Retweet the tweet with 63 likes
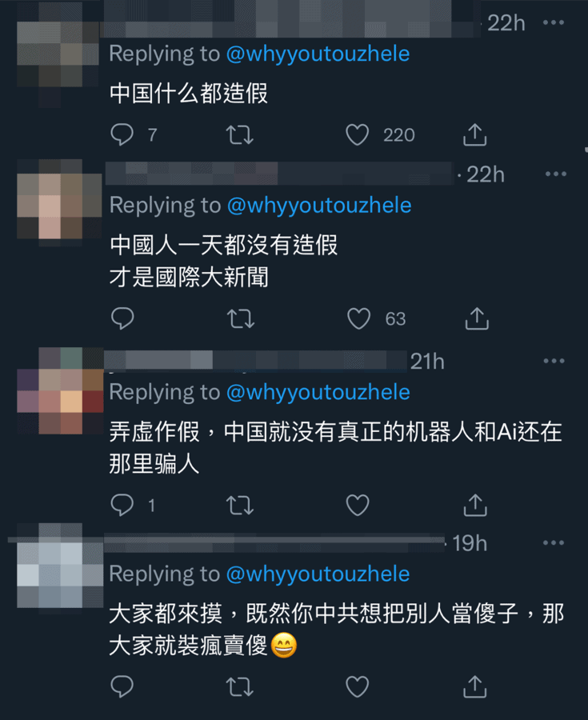Screen dimensions: 588x720 (x=241, y=318)
